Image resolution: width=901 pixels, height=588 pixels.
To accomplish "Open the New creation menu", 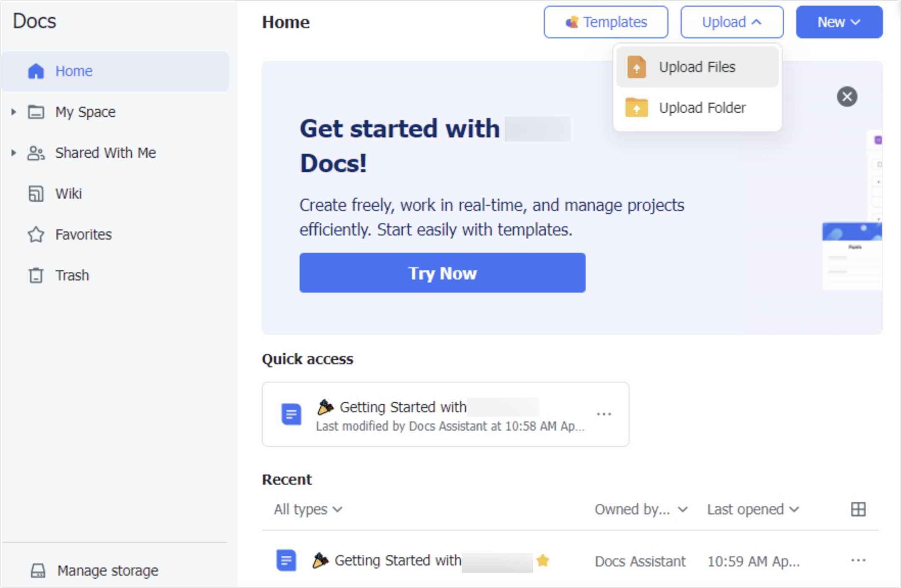I will tap(839, 22).
